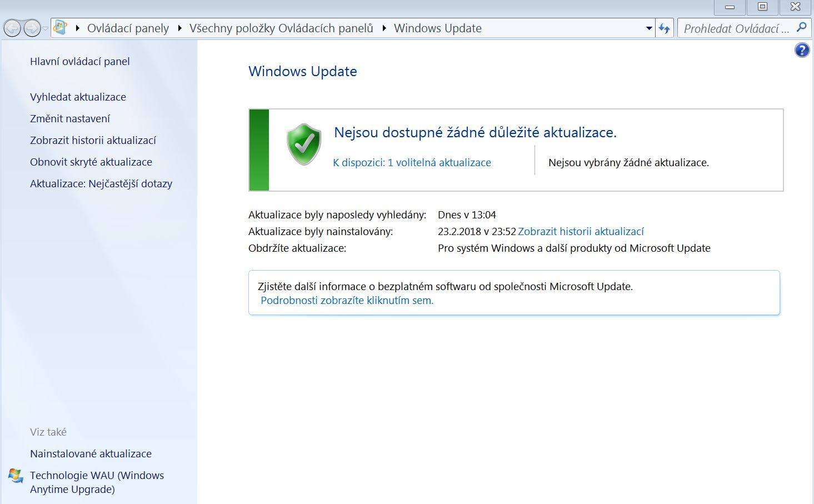Click Zobrazit historii aktualizací next to install date

tap(581, 231)
